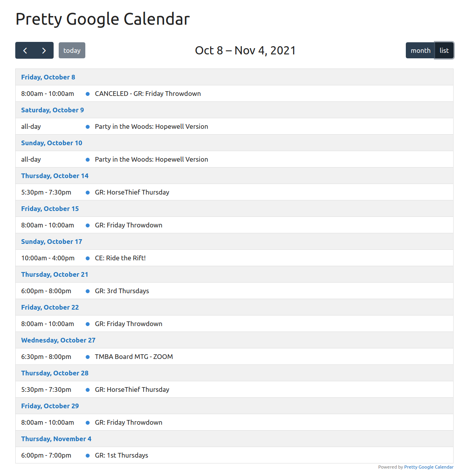Viewport: 461px width, 476px height.
Task: Click event dot for TMBA Board MTG - ZOOM
Action: 88,357
